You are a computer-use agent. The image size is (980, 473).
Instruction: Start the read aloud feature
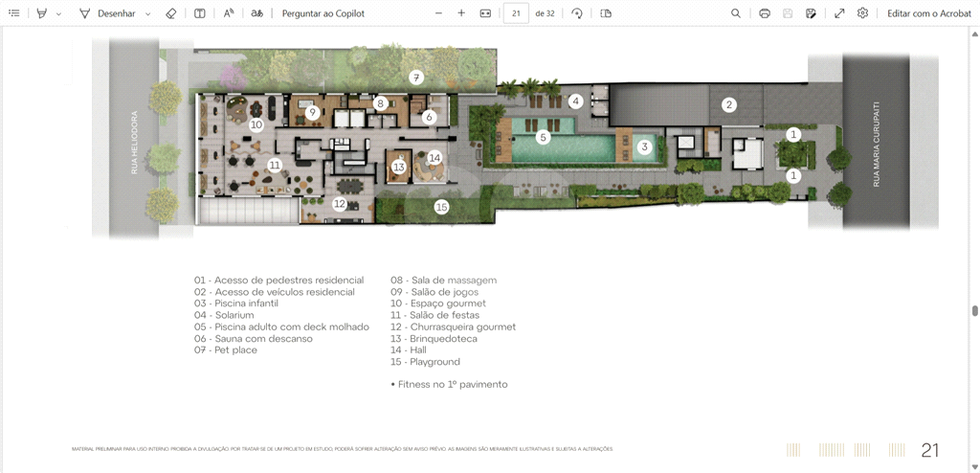229,13
